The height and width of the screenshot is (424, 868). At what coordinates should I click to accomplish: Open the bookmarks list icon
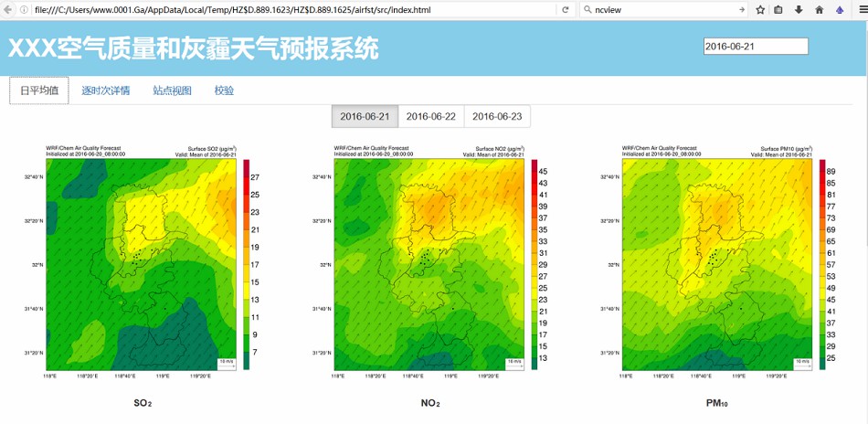point(779,10)
